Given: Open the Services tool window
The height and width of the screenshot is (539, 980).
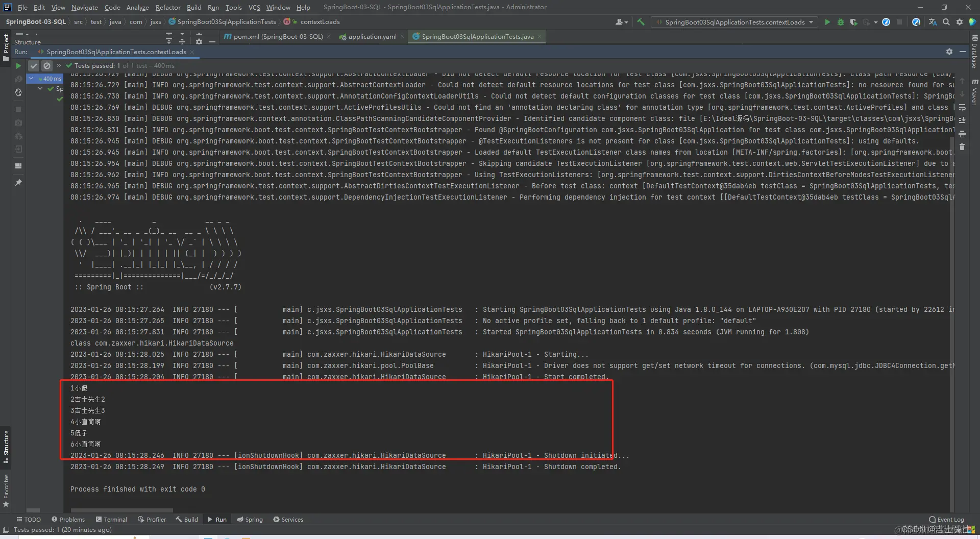Looking at the screenshot, I should click(x=288, y=519).
